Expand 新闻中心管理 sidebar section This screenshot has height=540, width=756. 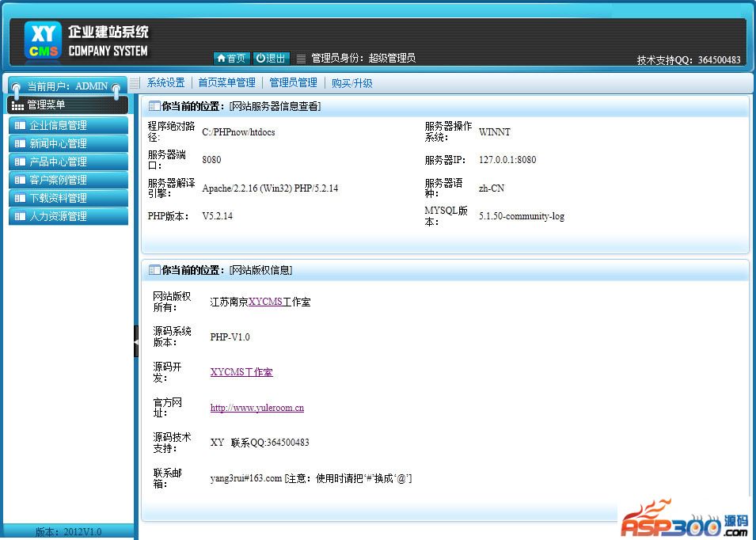click(68, 143)
